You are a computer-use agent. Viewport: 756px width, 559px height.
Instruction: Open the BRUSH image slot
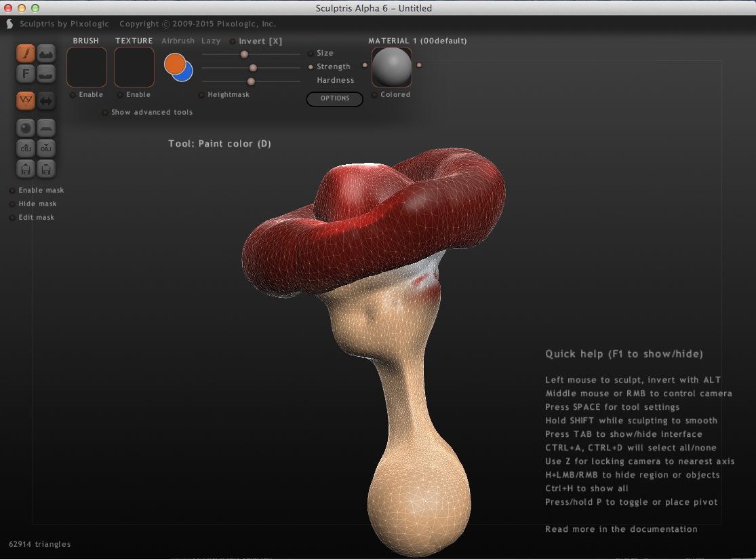87,67
